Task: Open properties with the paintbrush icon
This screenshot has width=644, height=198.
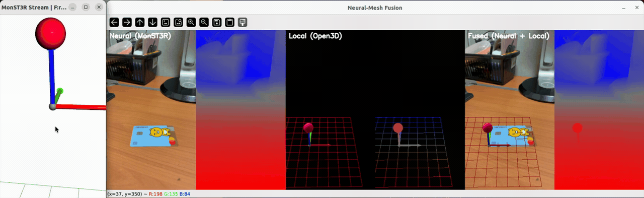Action: point(243,22)
